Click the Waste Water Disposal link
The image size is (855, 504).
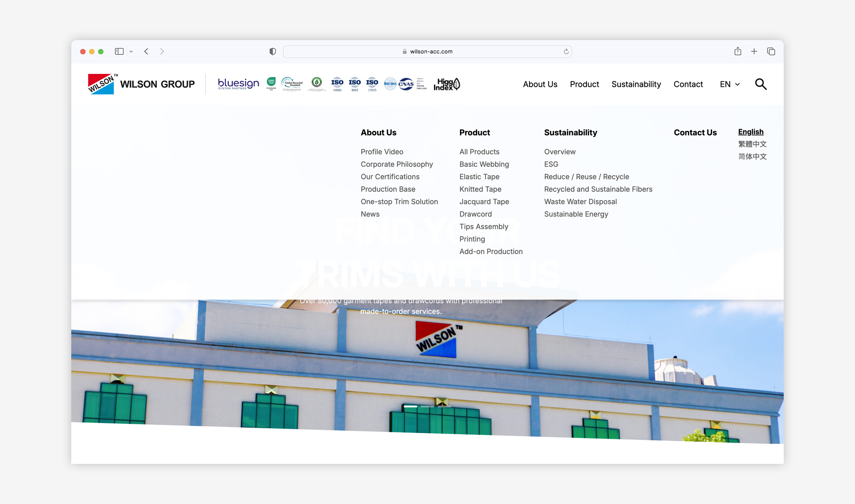pos(580,202)
